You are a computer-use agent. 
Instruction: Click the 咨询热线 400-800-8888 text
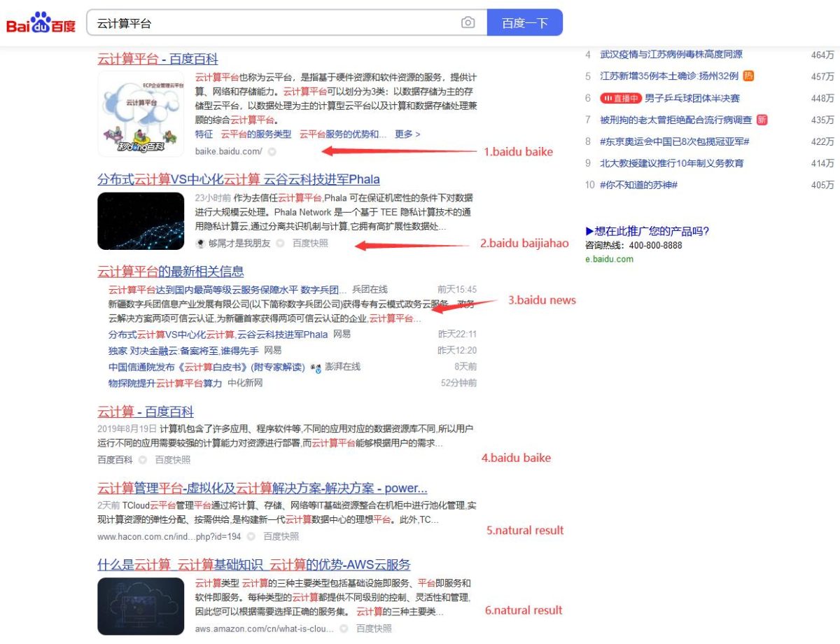click(x=633, y=245)
